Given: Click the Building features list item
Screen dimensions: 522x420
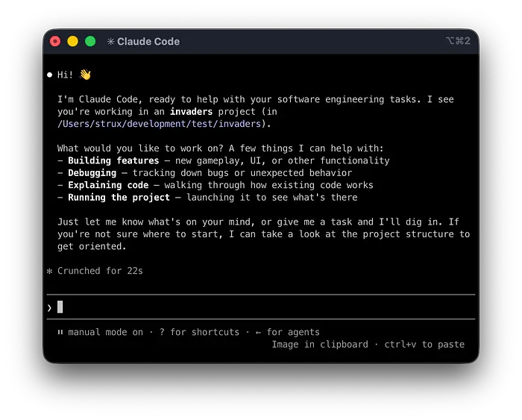Looking at the screenshot, I should [224, 160].
